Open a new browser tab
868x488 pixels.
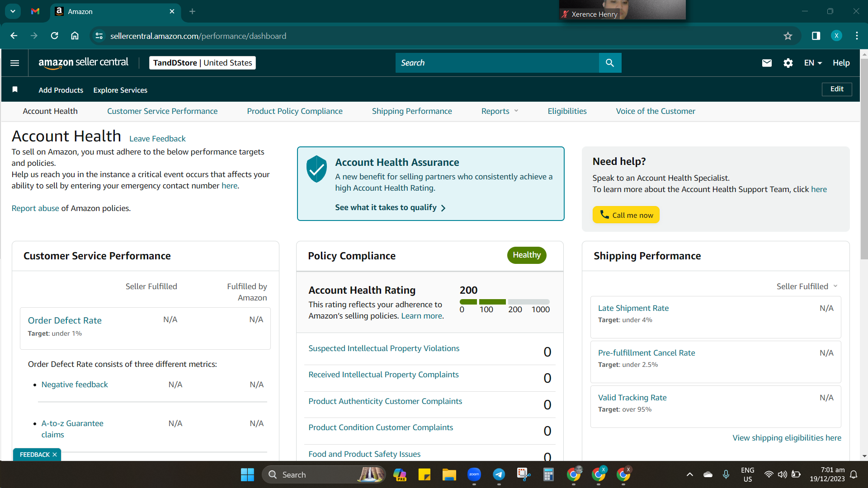192,11
